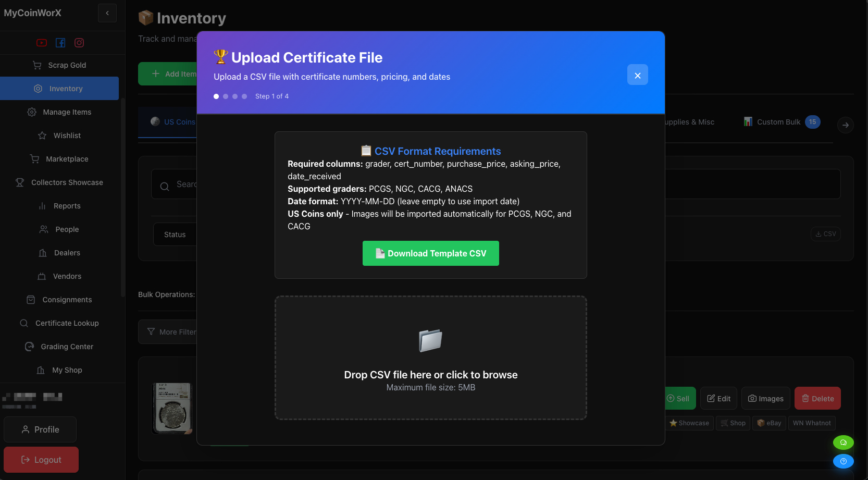The image size is (868, 480).
Task: Toggle the eBay listing badge
Action: point(769,423)
